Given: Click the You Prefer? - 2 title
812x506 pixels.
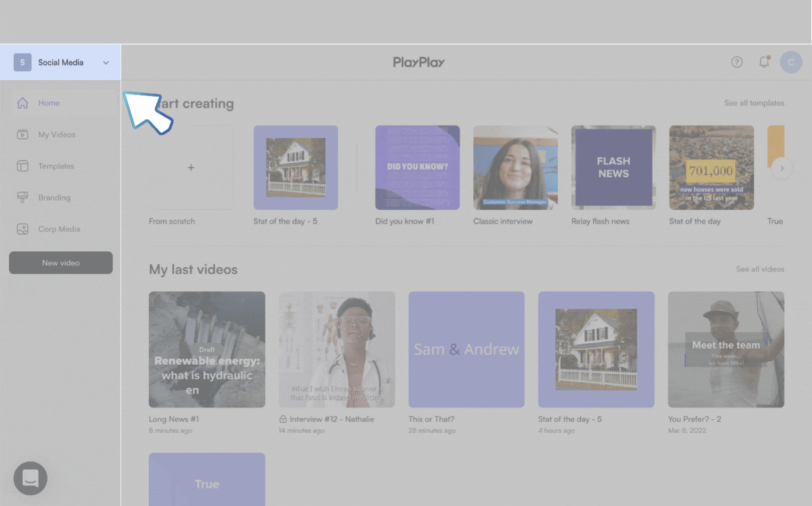Looking at the screenshot, I should (694, 419).
